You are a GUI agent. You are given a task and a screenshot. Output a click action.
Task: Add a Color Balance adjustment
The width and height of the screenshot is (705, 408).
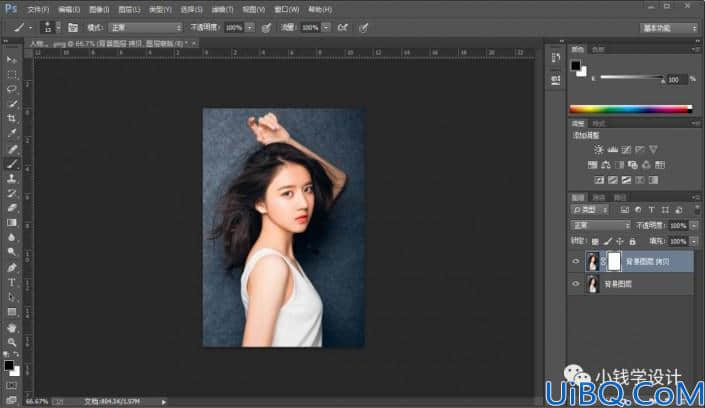pyautogui.click(x=606, y=165)
